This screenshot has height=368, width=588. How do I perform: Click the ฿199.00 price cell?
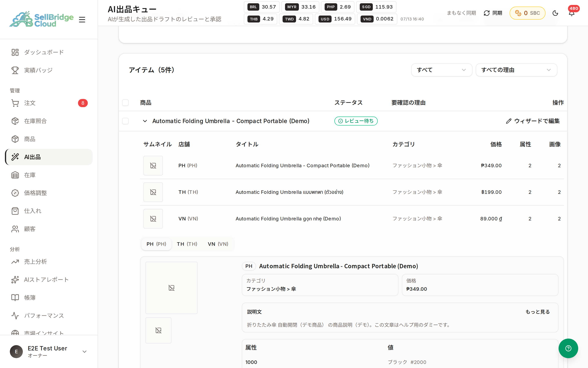click(x=491, y=192)
